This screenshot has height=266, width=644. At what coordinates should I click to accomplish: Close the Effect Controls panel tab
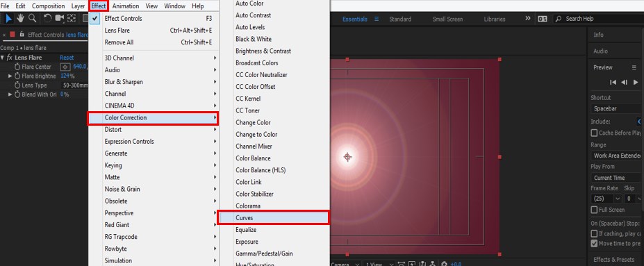(4, 35)
